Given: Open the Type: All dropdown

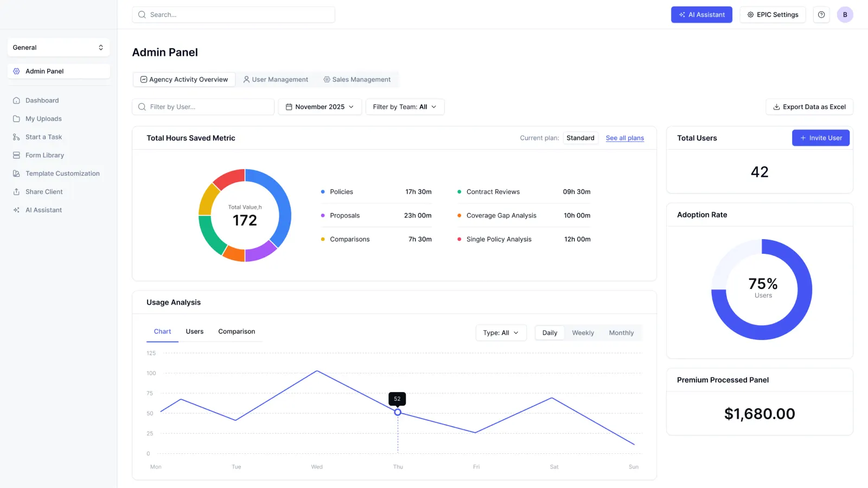Looking at the screenshot, I should (x=501, y=333).
